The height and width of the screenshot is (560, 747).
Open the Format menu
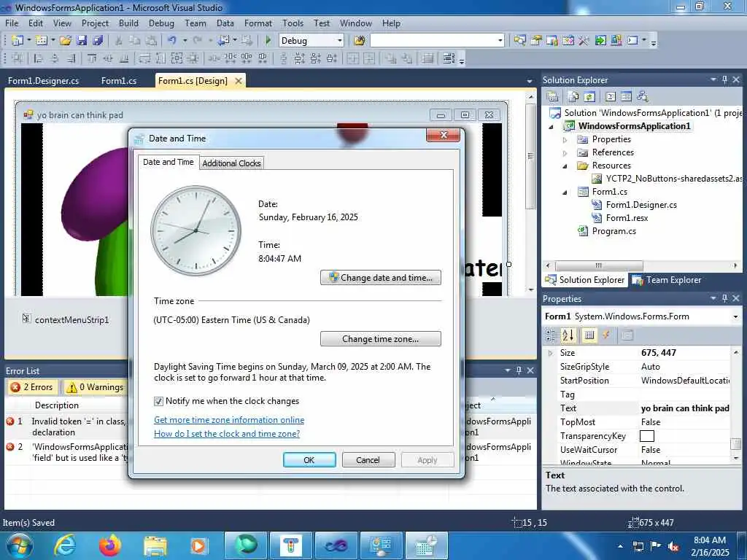click(x=258, y=23)
